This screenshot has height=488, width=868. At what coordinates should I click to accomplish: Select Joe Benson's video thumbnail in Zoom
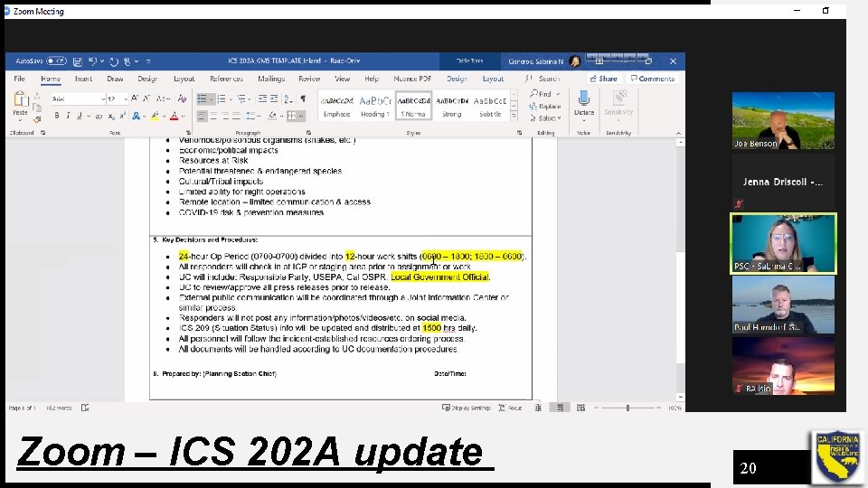(x=783, y=120)
